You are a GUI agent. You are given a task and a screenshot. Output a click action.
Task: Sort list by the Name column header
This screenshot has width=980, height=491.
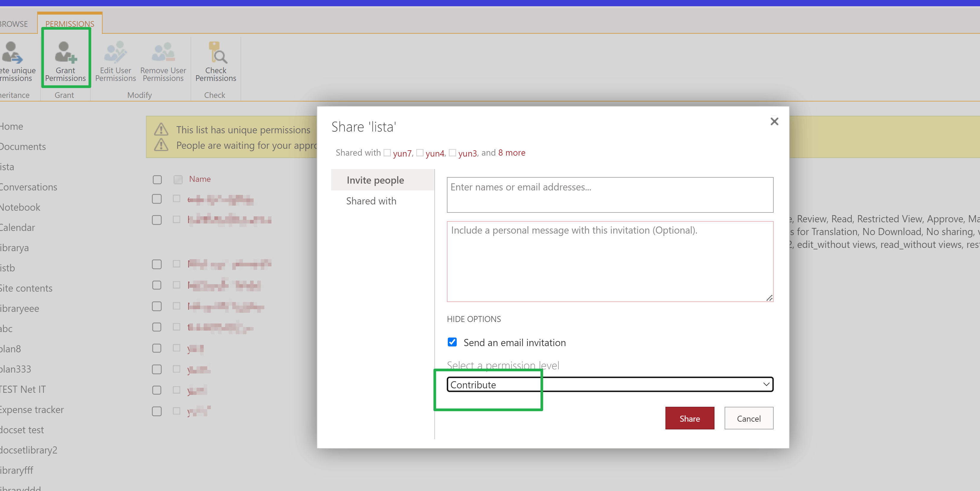(x=200, y=179)
